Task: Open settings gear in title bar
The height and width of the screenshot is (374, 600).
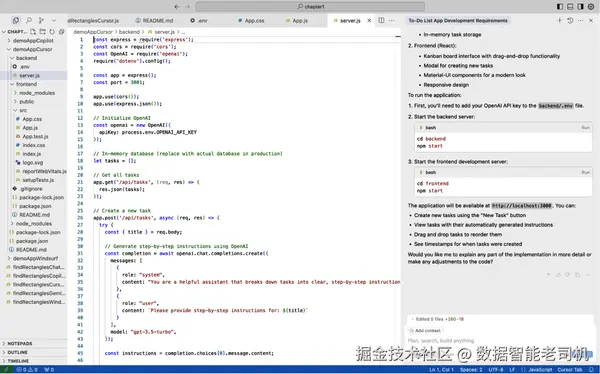Action: coord(591,7)
